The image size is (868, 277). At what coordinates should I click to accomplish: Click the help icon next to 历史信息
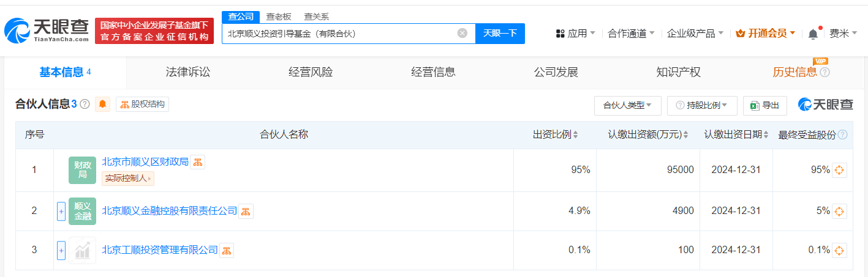click(x=825, y=73)
